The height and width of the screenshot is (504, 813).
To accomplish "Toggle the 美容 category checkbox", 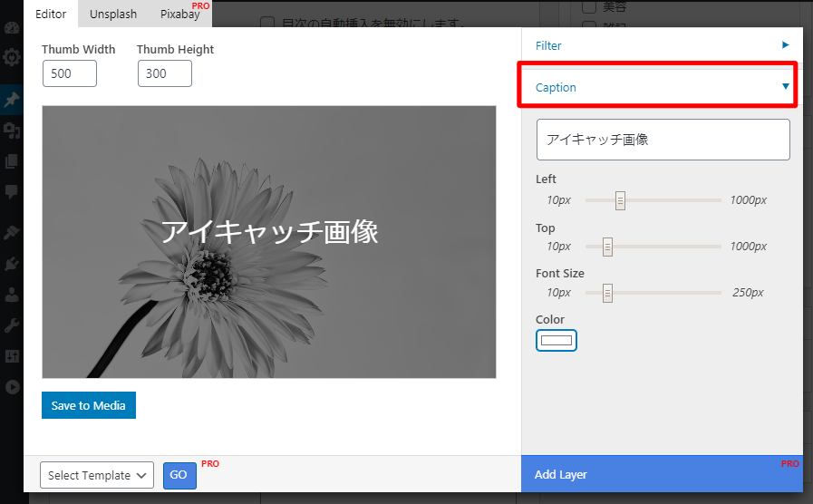I will (x=589, y=6).
